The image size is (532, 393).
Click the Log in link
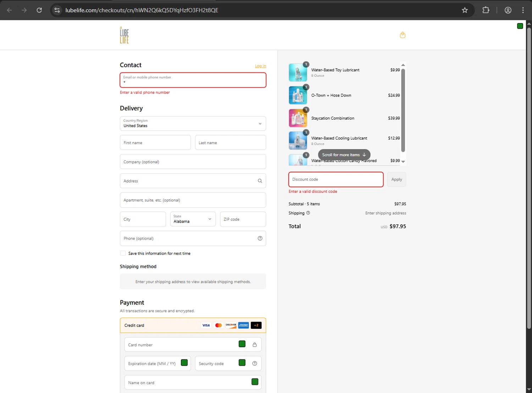[260, 66]
